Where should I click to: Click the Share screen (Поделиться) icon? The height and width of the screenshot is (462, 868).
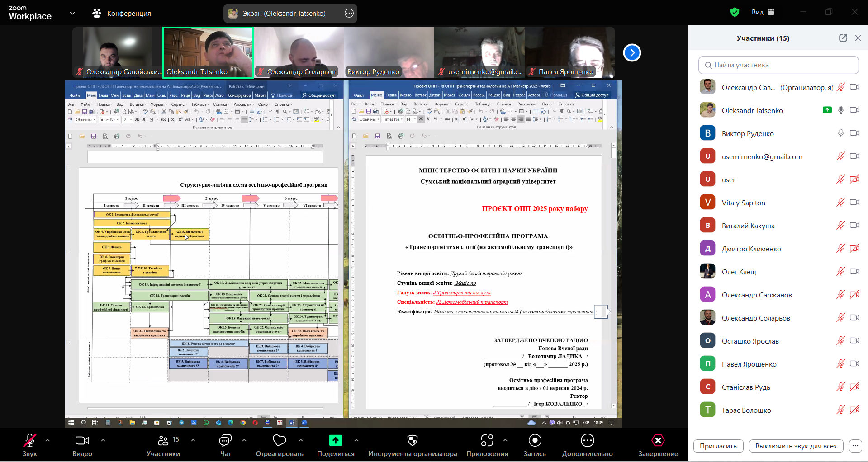click(335, 440)
